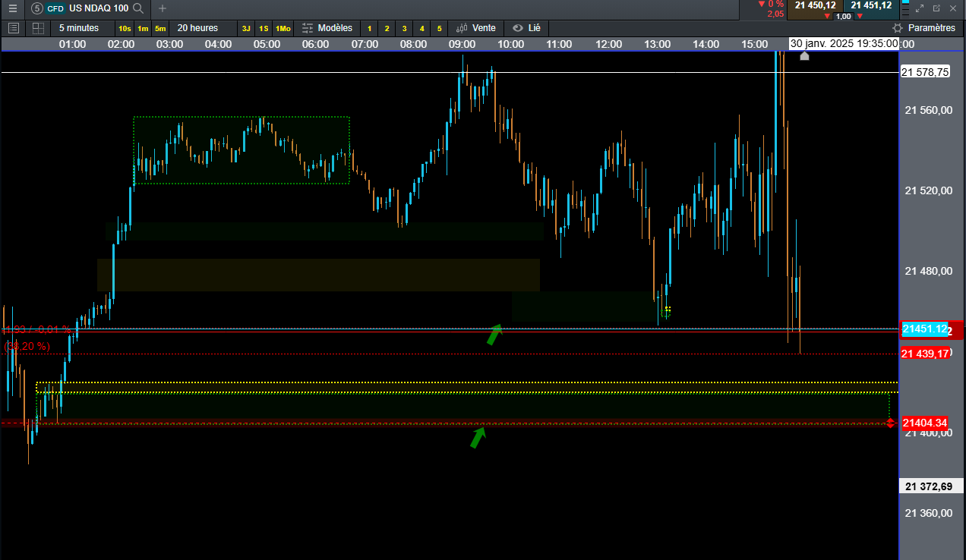Viewport: 966px width, 560px height.
Task: Open the chart grid layout icon
Action: tap(38, 28)
